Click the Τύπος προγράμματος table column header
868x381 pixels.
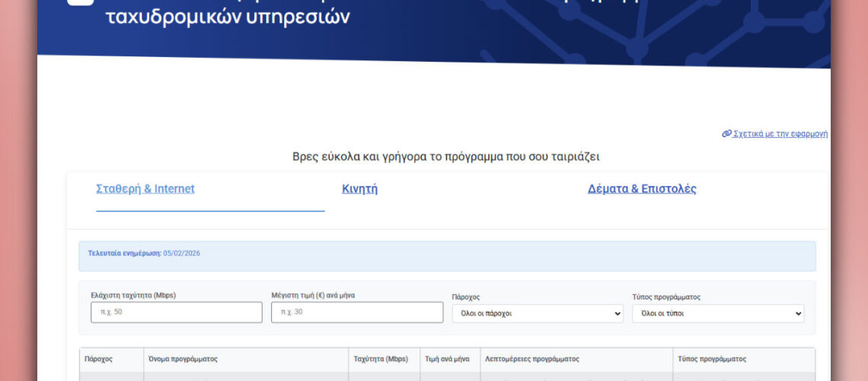712,359
